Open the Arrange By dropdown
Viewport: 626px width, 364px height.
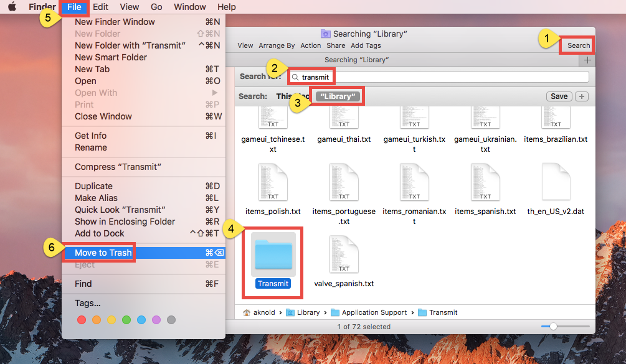tap(277, 45)
